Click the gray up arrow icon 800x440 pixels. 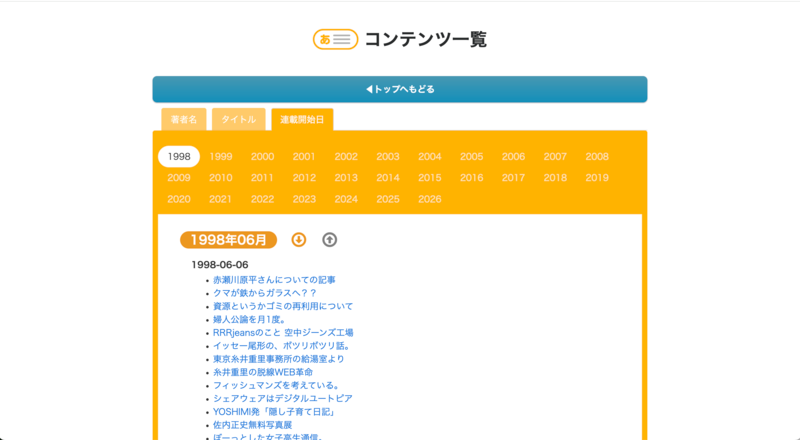coord(330,240)
